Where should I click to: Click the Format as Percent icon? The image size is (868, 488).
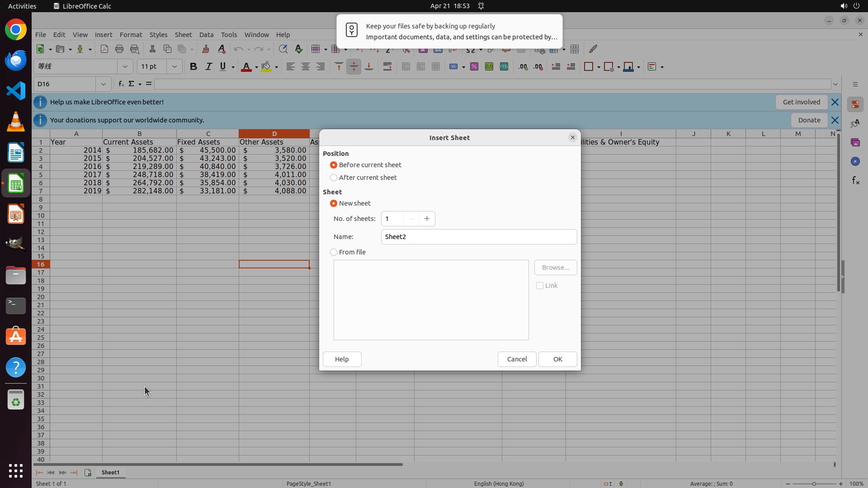point(474,67)
